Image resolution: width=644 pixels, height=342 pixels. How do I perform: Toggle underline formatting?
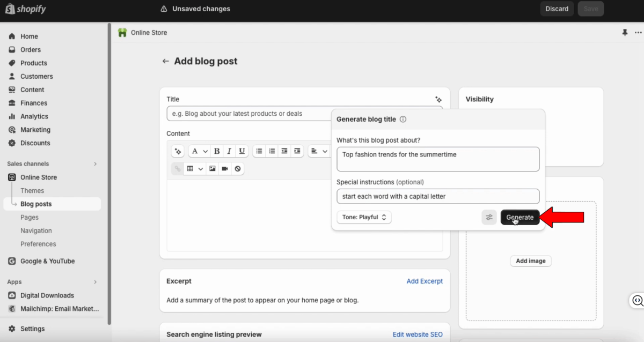pyautogui.click(x=242, y=151)
